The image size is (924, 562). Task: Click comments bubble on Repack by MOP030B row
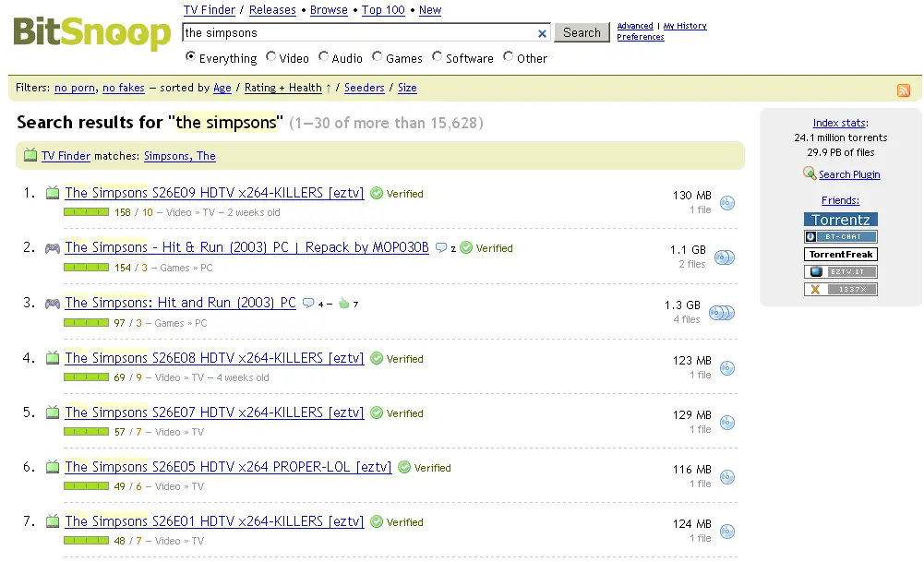click(441, 247)
